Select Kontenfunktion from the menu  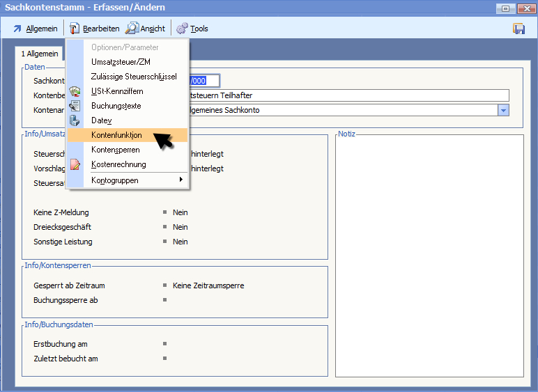coord(116,135)
